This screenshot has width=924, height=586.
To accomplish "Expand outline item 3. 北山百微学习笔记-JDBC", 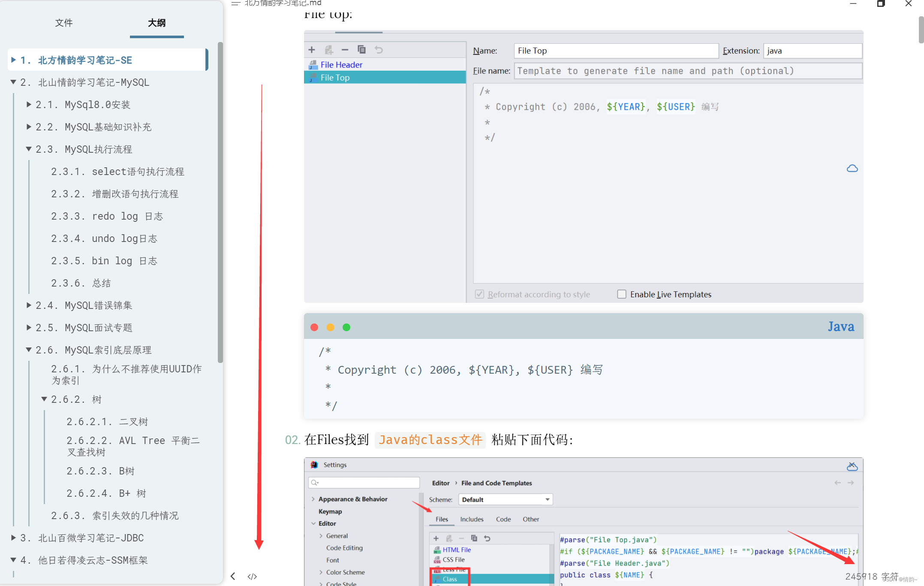I will (x=13, y=538).
